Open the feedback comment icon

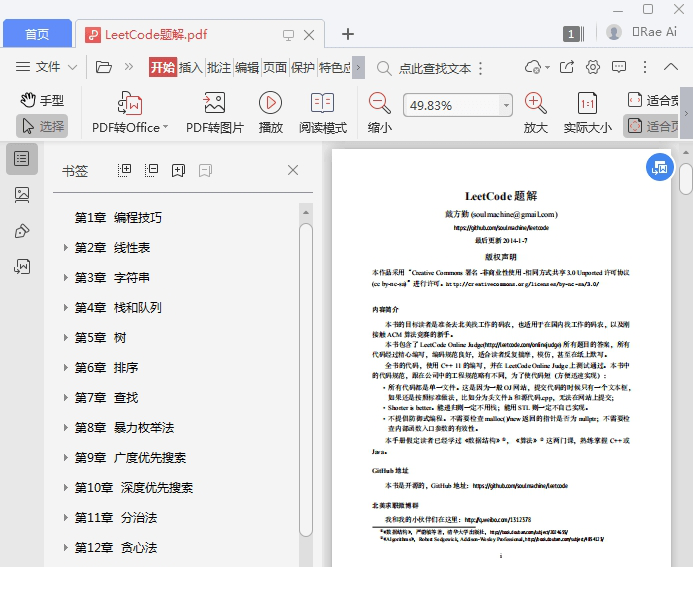(619, 67)
